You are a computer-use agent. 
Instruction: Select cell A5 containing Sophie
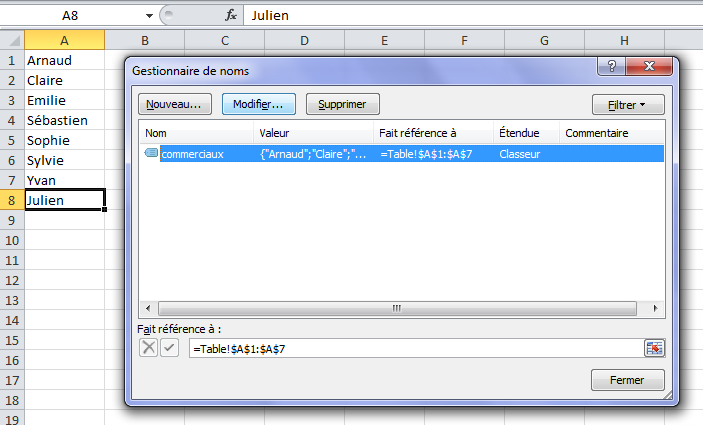(x=64, y=140)
